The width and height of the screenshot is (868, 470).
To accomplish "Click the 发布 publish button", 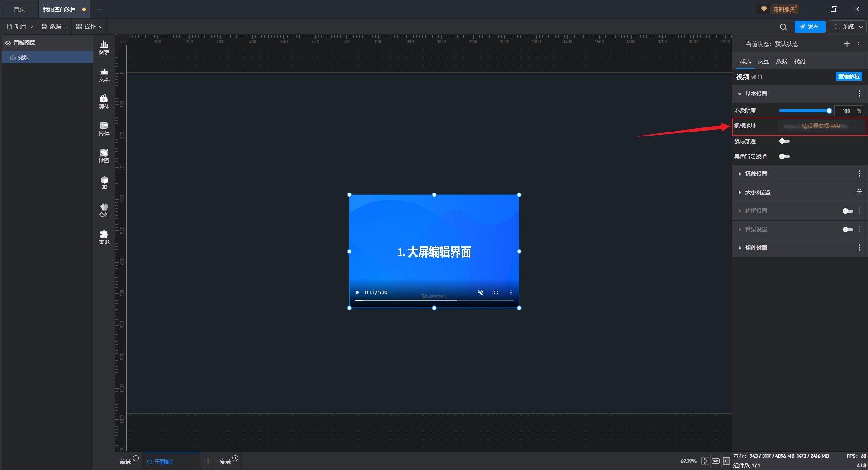I will click(810, 27).
